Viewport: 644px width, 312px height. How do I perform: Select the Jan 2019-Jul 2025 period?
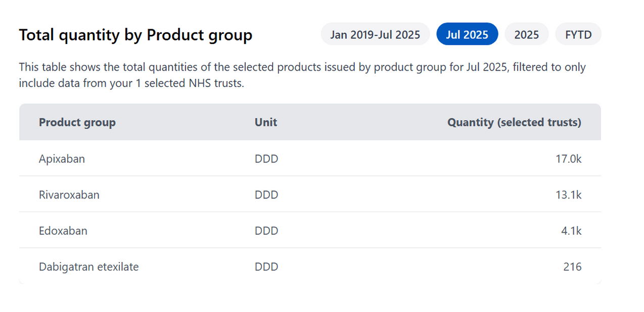[375, 34]
